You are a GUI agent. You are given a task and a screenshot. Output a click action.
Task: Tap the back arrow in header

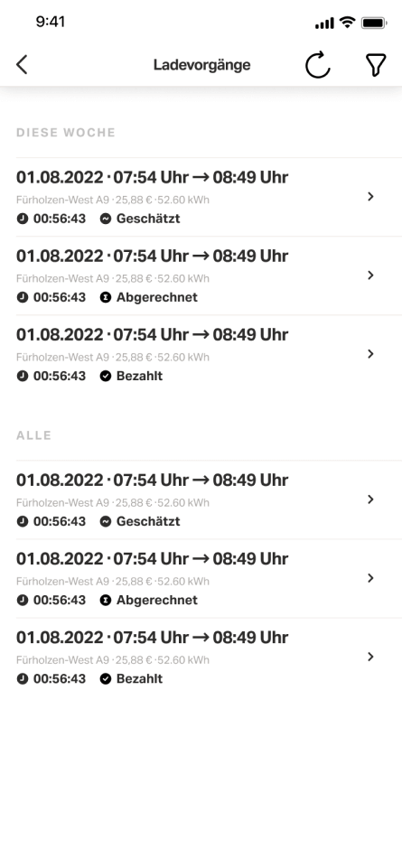click(x=22, y=65)
